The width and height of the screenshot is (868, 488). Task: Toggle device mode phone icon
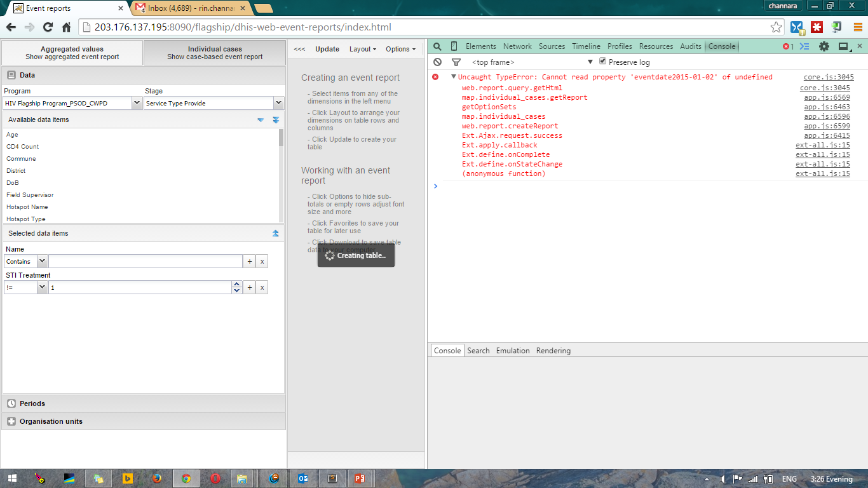454,46
